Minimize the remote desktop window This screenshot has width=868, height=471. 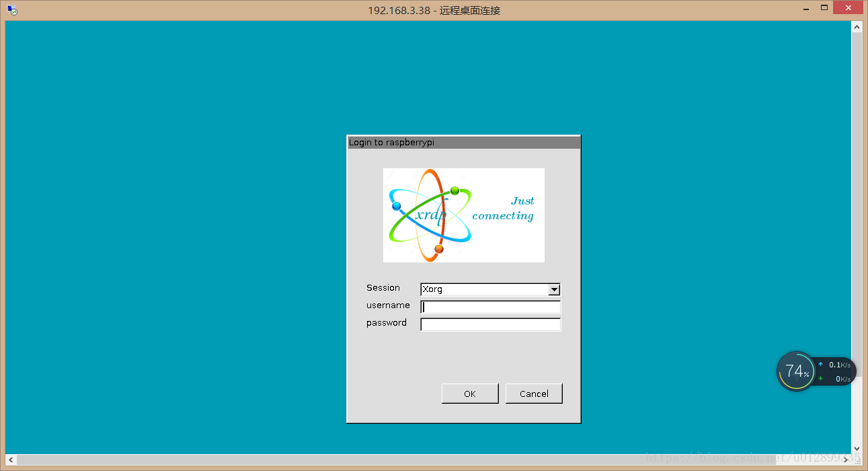[x=806, y=7]
